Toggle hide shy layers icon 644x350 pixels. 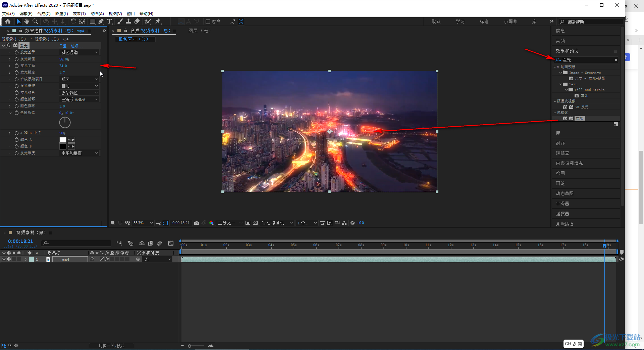point(142,243)
